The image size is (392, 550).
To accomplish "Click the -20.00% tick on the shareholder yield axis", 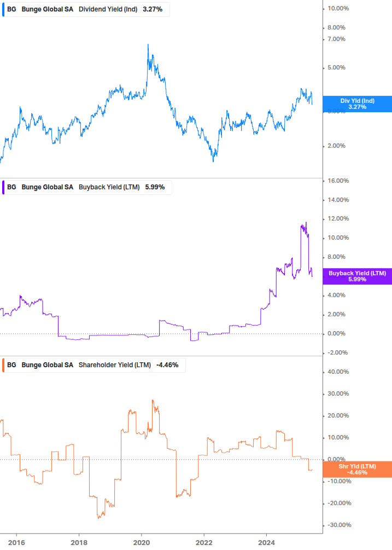I will point(339,503).
